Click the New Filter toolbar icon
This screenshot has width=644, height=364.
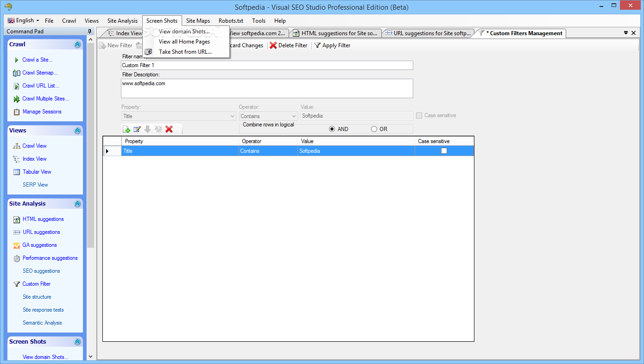tap(102, 45)
